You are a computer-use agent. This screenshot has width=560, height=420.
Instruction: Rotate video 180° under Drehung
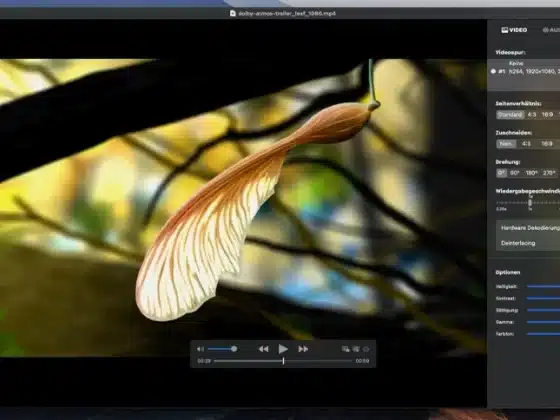coord(531,173)
